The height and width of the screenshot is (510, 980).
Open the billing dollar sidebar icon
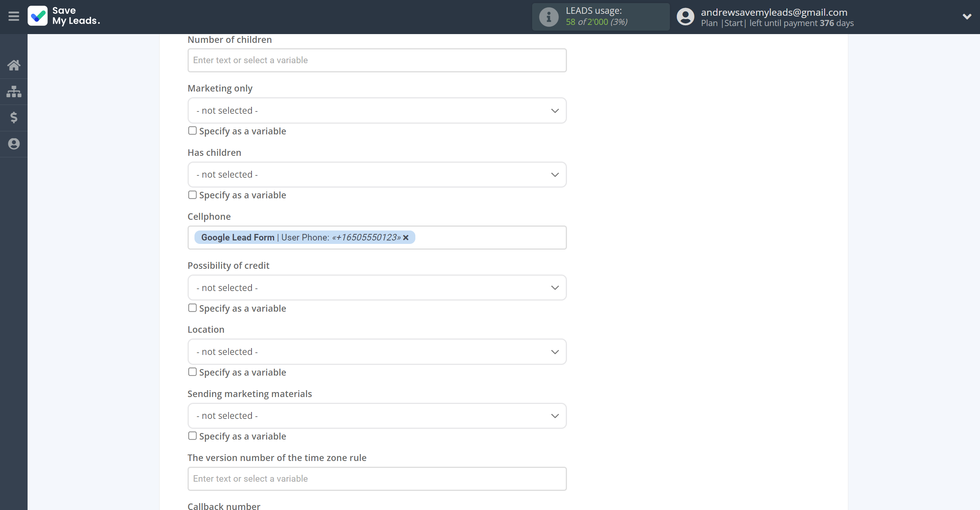click(14, 118)
